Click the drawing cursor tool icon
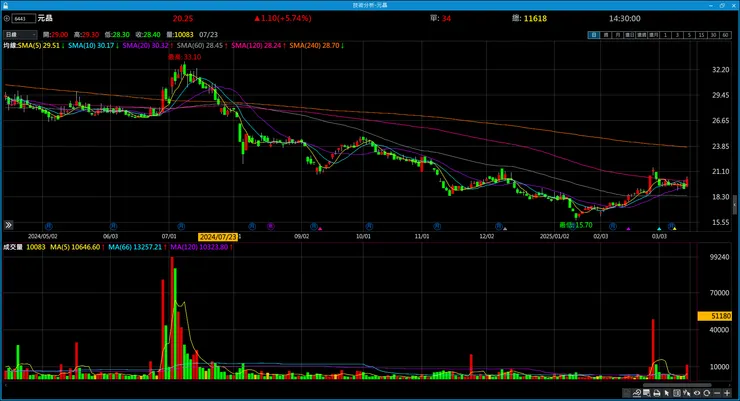This screenshot has width=740, height=401. pos(687,393)
